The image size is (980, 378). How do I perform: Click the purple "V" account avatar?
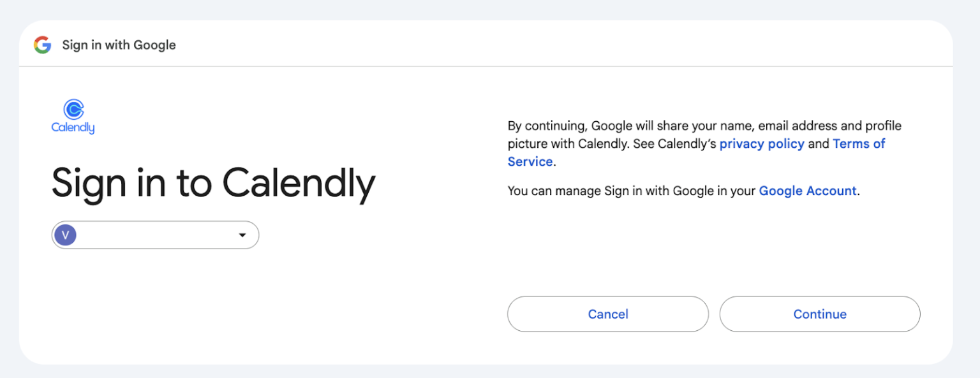click(65, 235)
